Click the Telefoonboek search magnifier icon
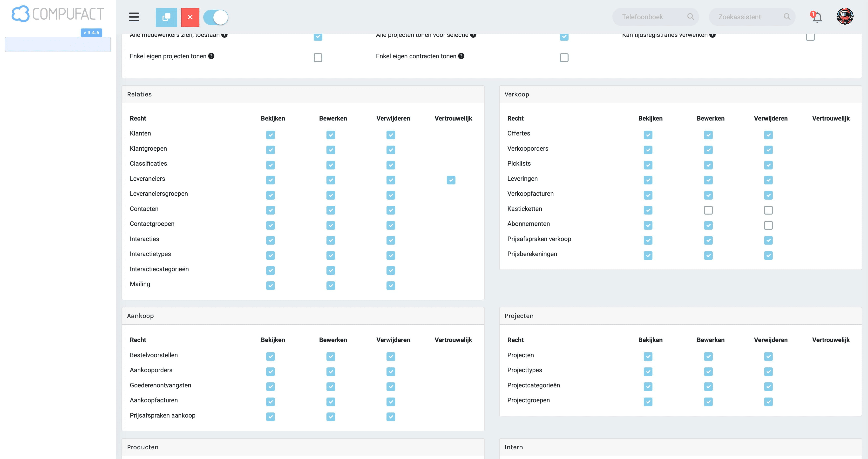This screenshot has height=459, width=868. coord(691,16)
